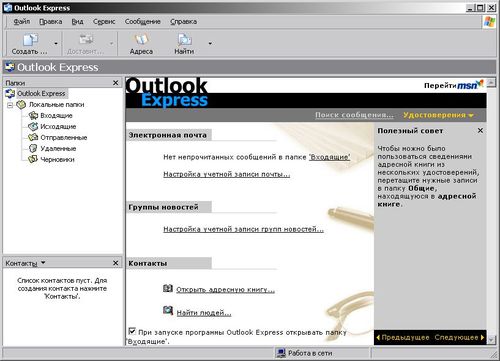Click the Электронная почта section heading
Viewport: 500px width, 361px height.
pos(168,135)
